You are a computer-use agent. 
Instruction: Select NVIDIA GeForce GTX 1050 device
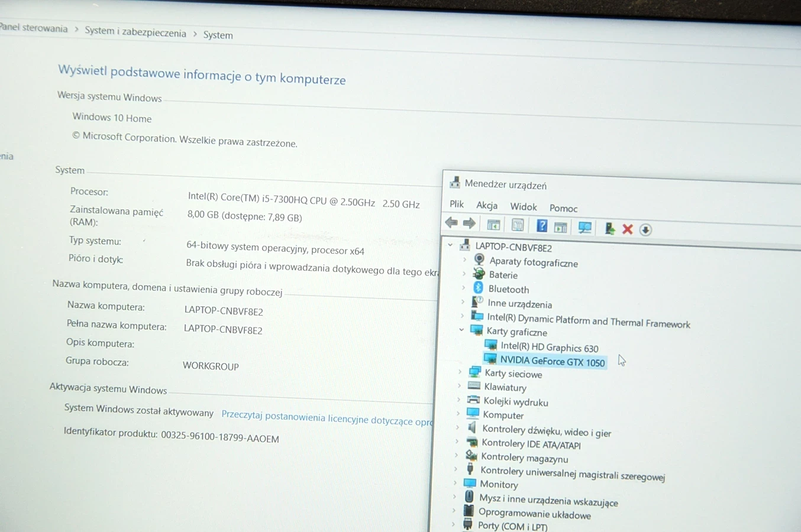[x=552, y=361]
